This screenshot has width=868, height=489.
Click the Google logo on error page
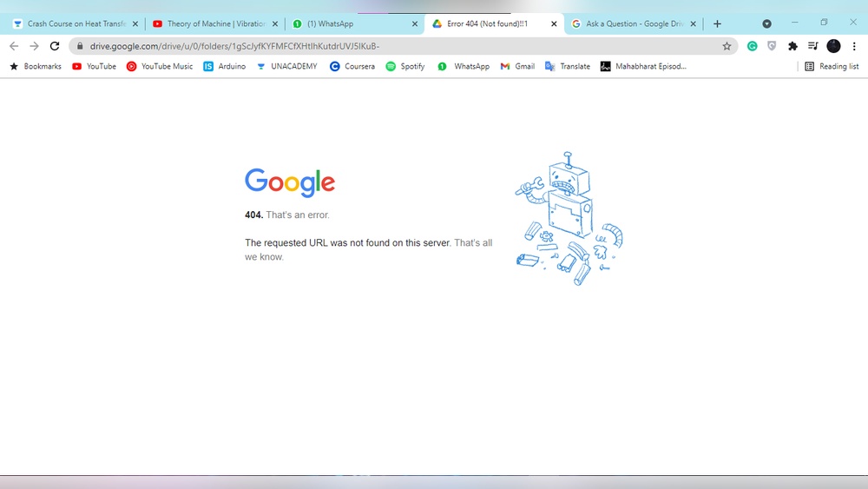[x=290, y=182]
